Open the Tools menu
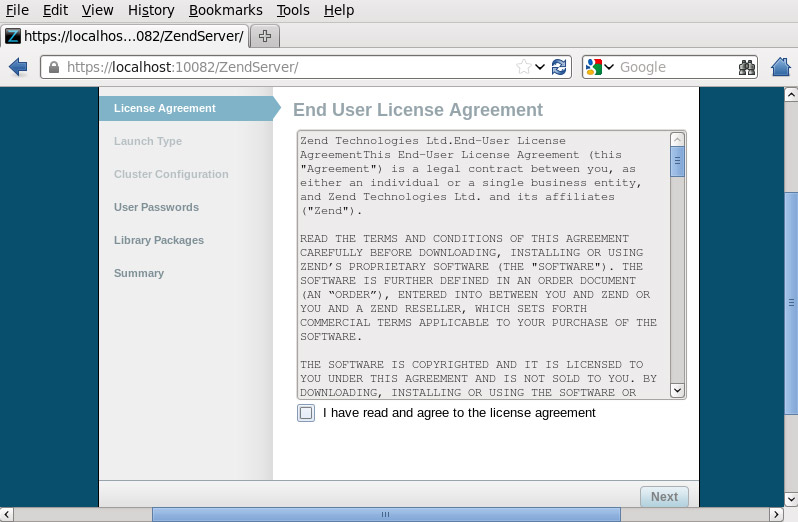This screenshot has width=798, height=522. [293, 10]
